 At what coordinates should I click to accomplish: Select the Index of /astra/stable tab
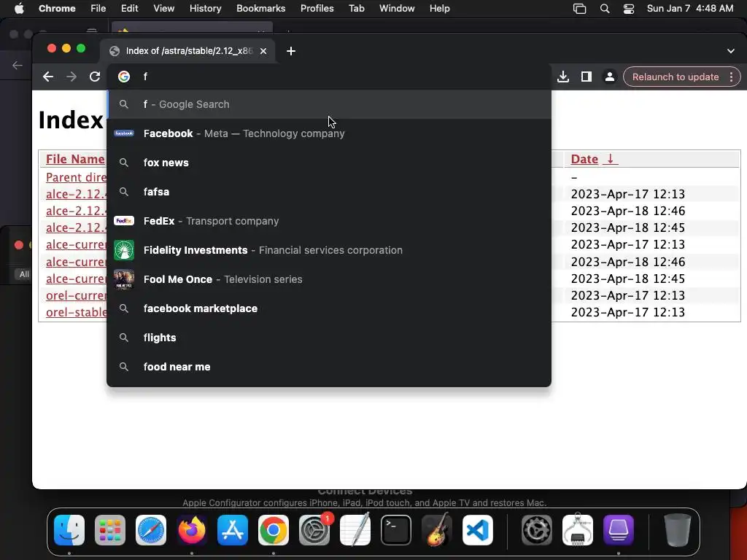coord(188,51)
